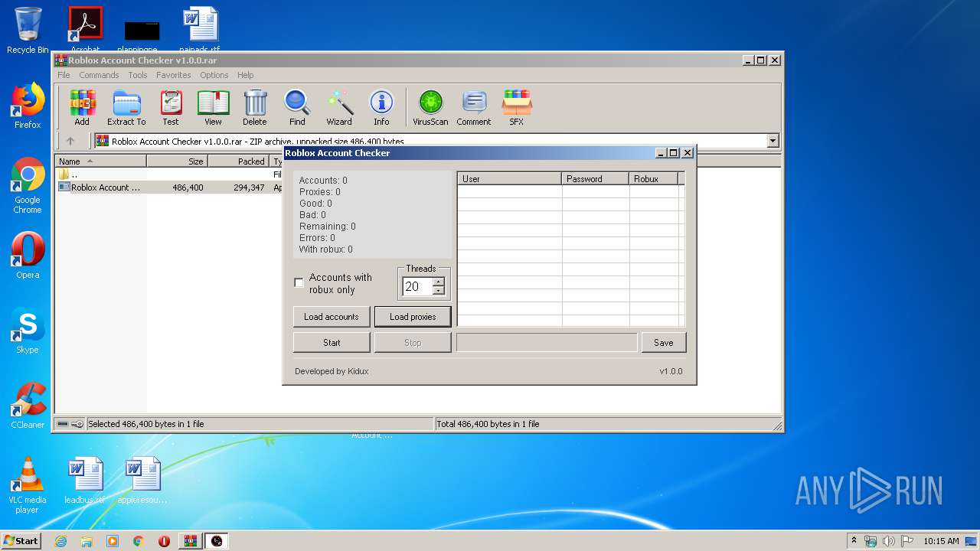980x551 pixels.
Task: Select naipads.rtf desktop file
Action: point(201,31)
